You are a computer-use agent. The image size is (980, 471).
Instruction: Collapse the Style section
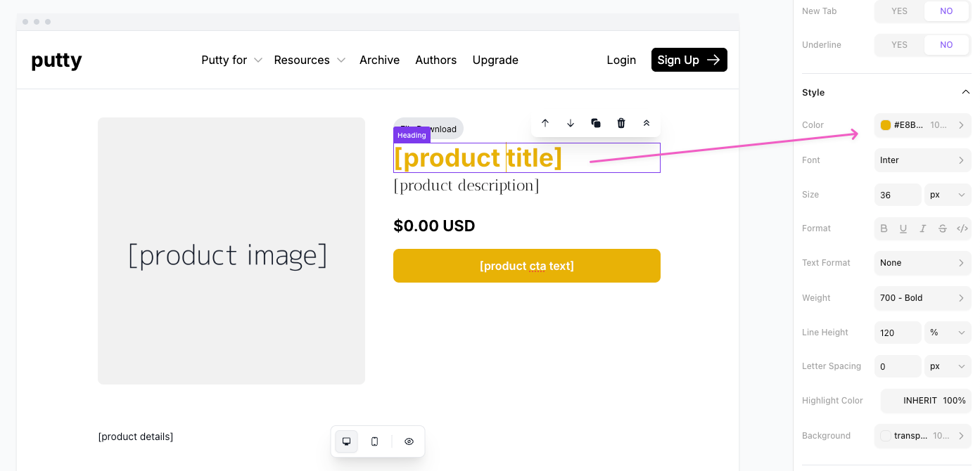tap(965, 92)
